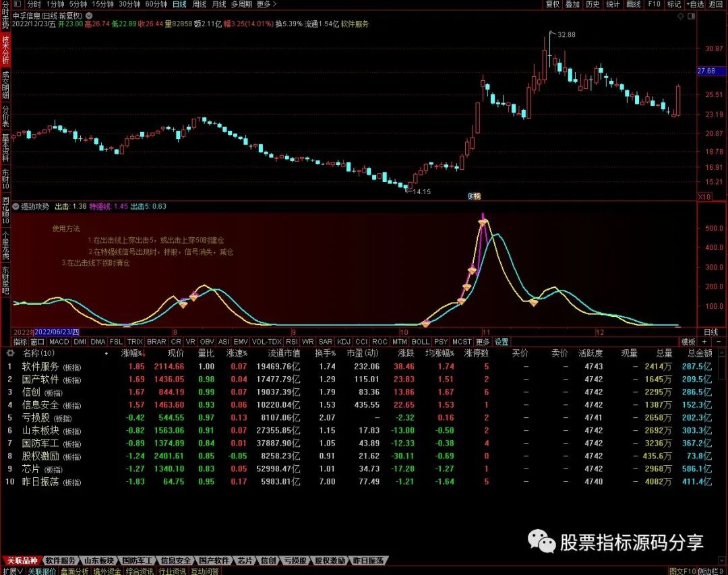Image resolution: width=728 pixels, height=575 pixels.
Task: Select the 日线 daily chart tab
Action: pos(179,4)
